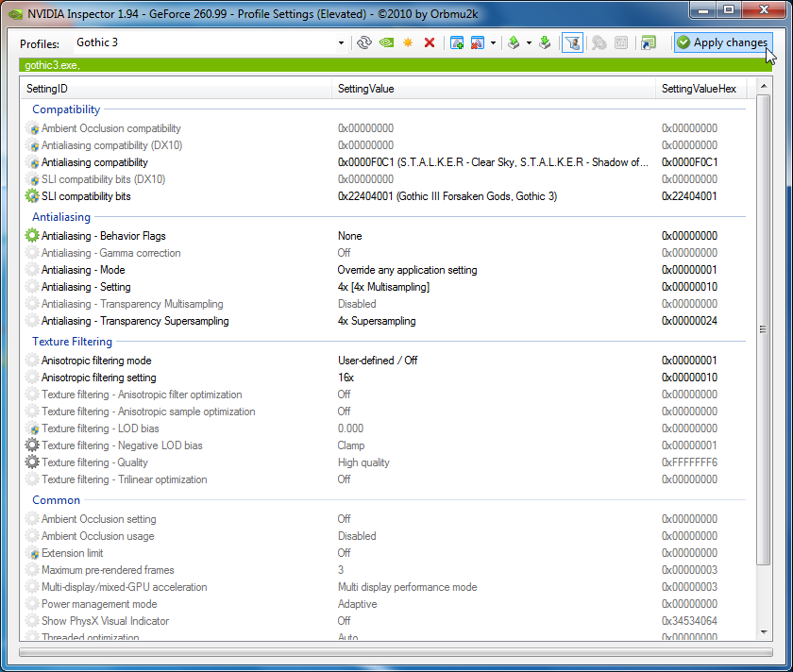Viewport: 793px width, 672px height.
Task: Delete the profile using the red X
Action: pos(430,43)
